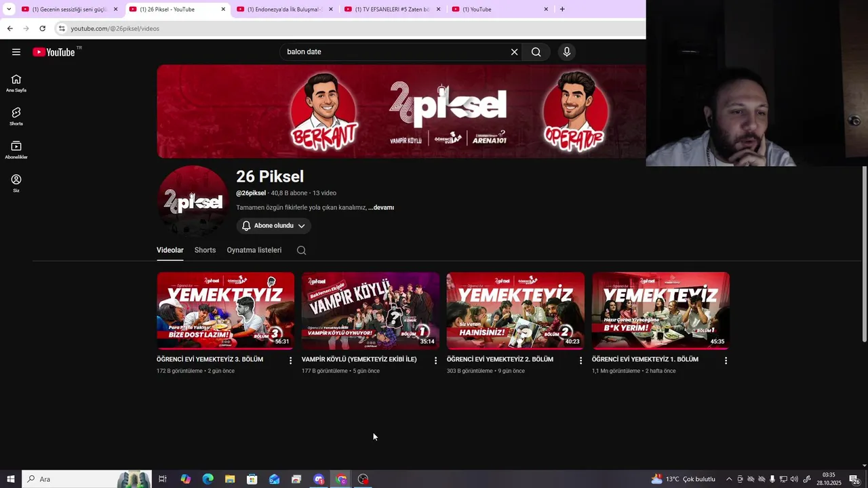Image resolution: width=868 pixels, height=488 pixels.
Task: Play the VAMPİR KÖYLÜ thumbnail
Action: point(370,311)
